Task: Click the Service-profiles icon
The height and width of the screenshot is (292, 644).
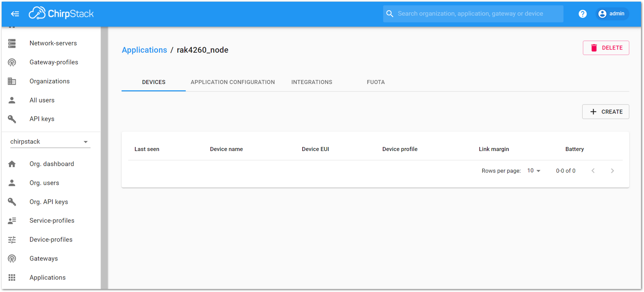Action: click(x=12, y=221)
